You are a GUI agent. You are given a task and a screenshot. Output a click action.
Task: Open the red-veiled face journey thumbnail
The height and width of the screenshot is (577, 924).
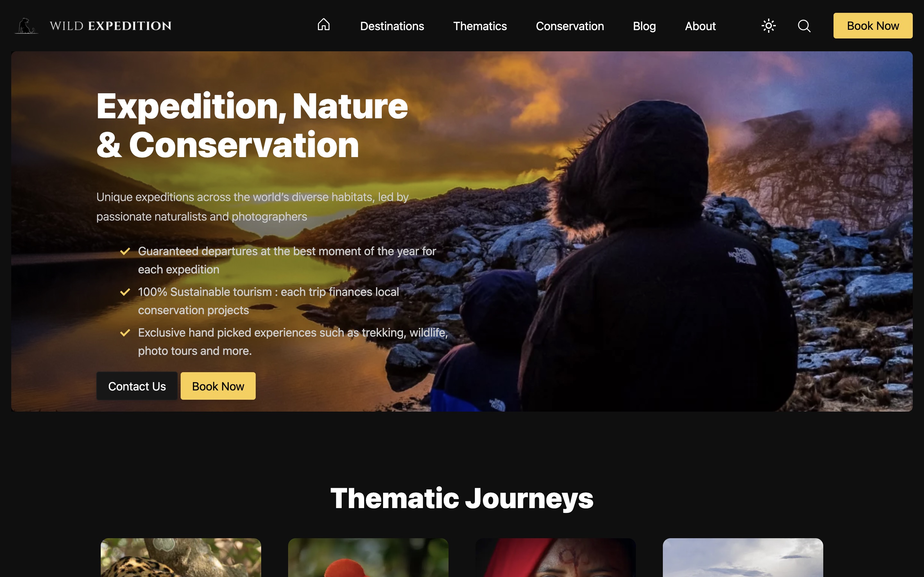[x=556, y=557]
